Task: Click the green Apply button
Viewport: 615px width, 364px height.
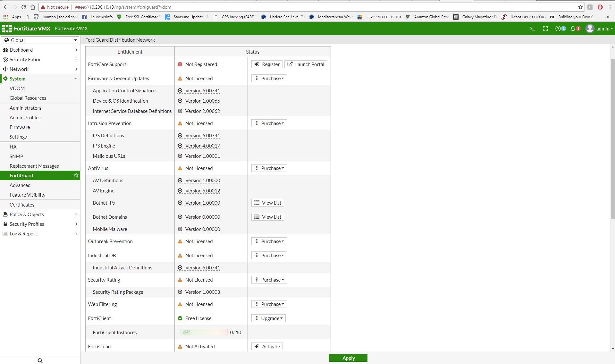Action: point(348,358)
